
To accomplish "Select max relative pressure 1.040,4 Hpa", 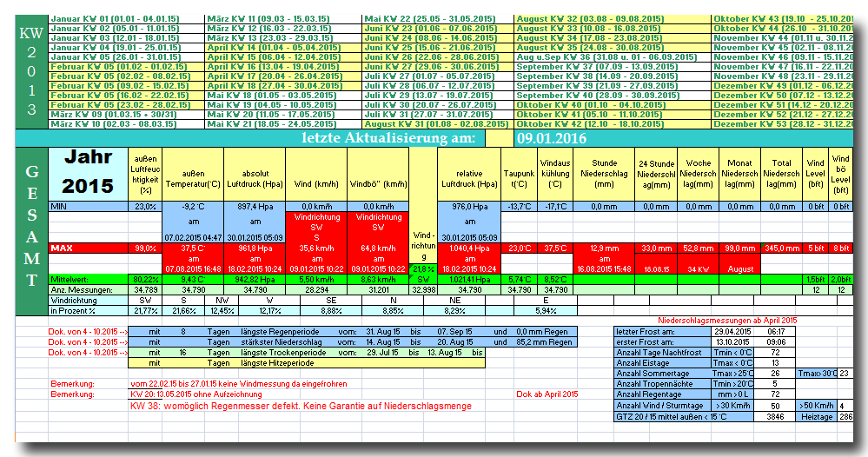I will tap(469, 248).
